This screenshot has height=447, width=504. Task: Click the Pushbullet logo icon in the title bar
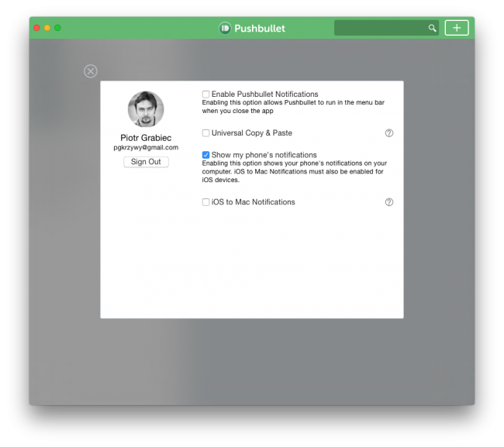pyautogui.click(x=225, y=28)
